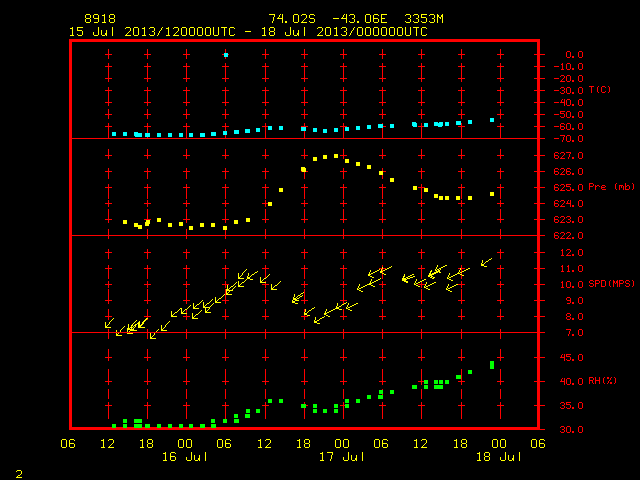Click the number 2 in bottom-left corner

[x=19, y=474]
